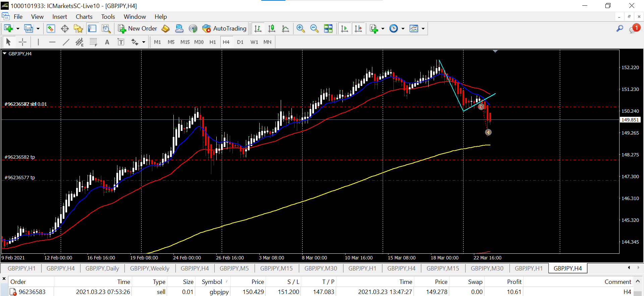Open the notifications chat icon
This screenshot has height=296, width=644.
tap(635, 29)
